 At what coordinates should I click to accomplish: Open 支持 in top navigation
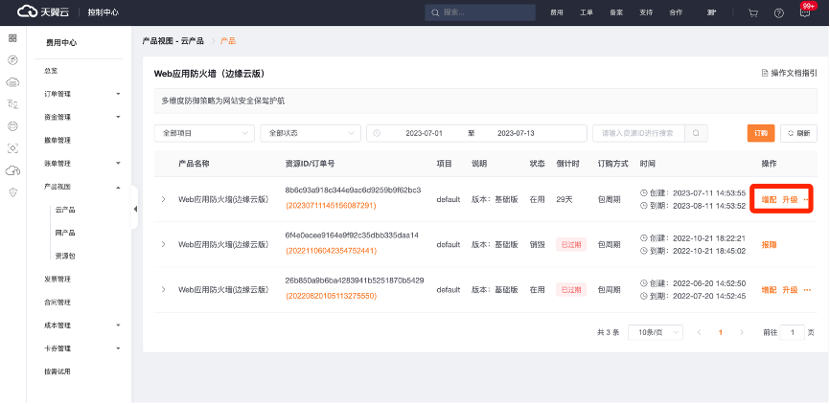(x=646, y=13)
